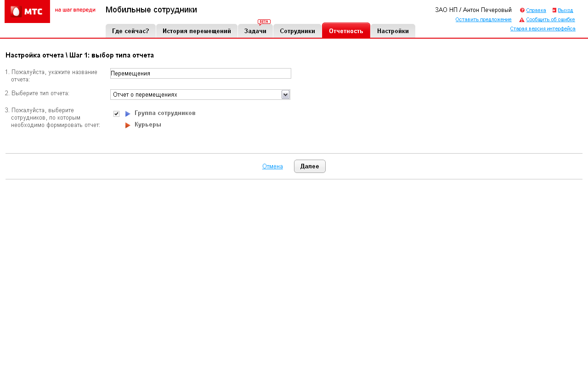Expand the Группа сотрудников blue arrow
The width and height of the screenshot is (588, 368).
[x=128, y=114]
